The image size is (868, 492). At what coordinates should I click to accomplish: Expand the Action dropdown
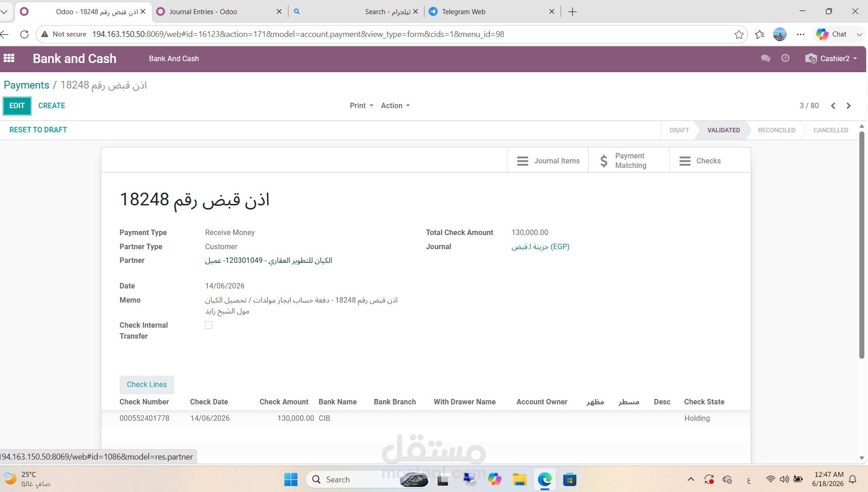coord(395,105)
